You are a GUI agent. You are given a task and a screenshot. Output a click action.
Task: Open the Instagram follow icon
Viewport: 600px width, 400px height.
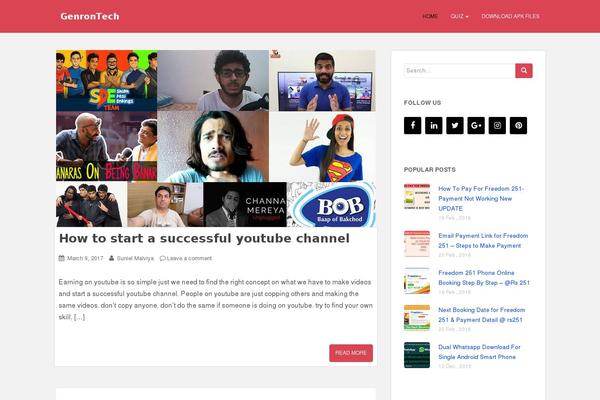(497, 126)
